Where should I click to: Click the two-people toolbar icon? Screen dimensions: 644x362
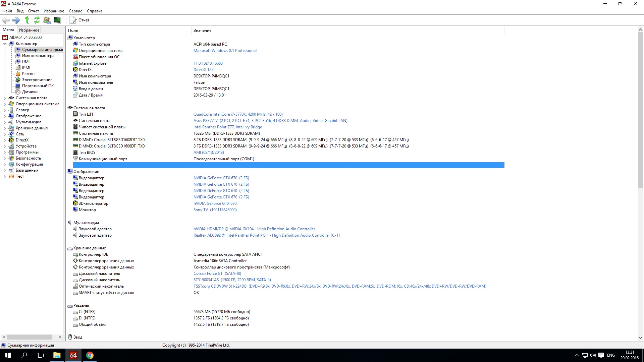[x=47, y=20]
